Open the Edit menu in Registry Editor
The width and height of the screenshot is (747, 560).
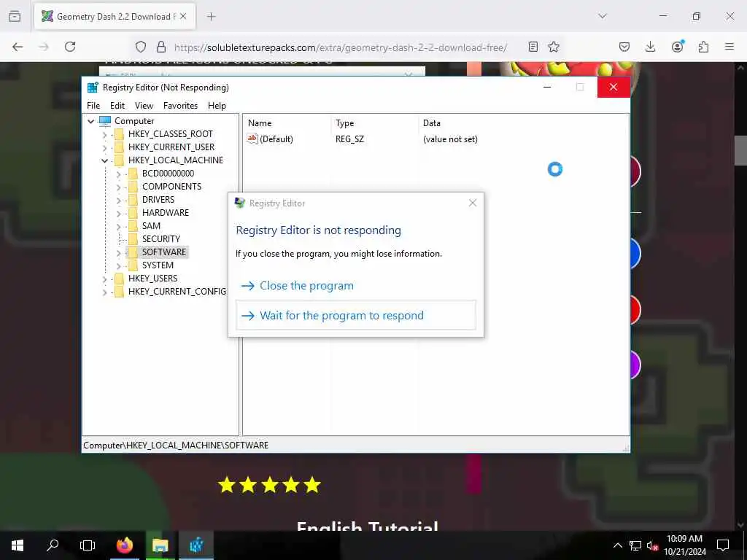[117, 106]
